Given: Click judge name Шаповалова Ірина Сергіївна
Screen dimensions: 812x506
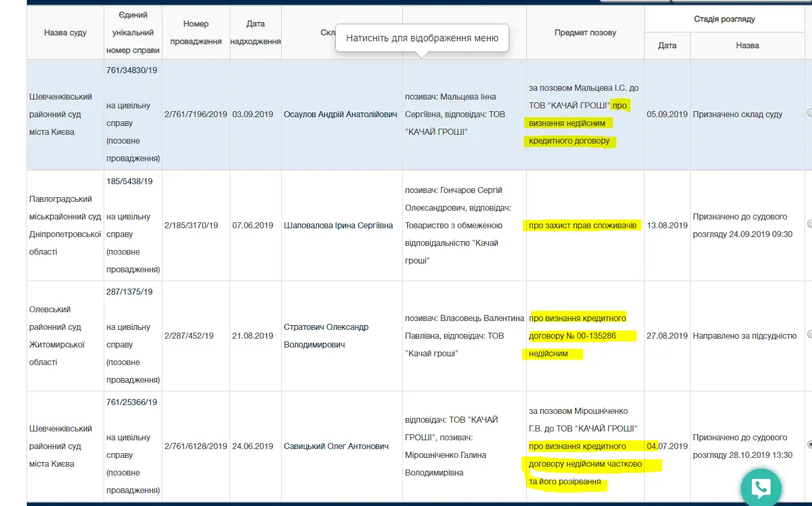Looking at the screenshot, I should (339, 226).
